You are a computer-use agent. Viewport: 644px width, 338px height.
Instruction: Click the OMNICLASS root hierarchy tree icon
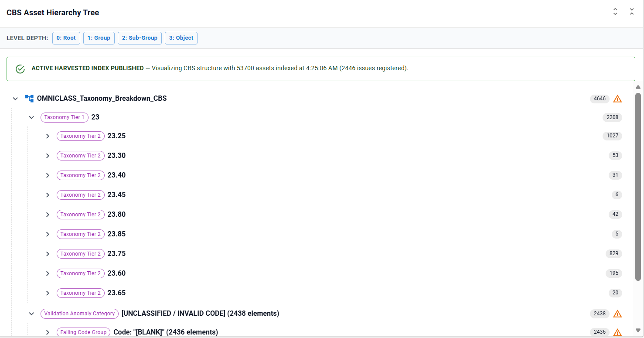pyautogui.click(x=29, y=99)
